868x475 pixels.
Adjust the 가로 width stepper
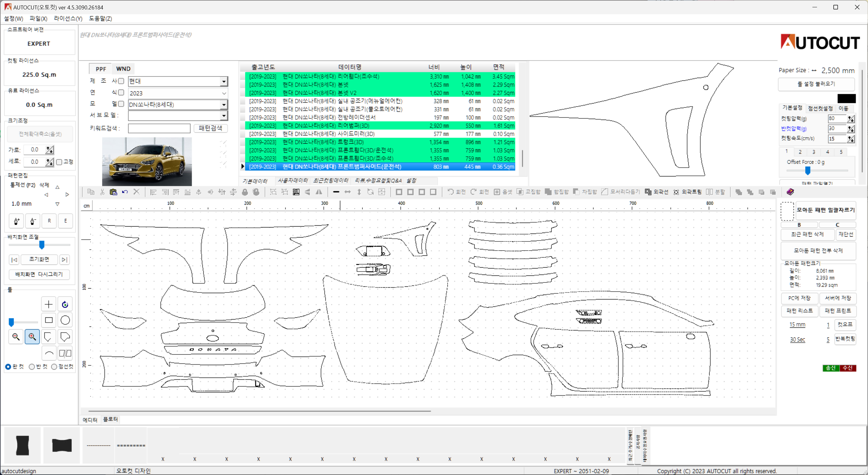49,150
